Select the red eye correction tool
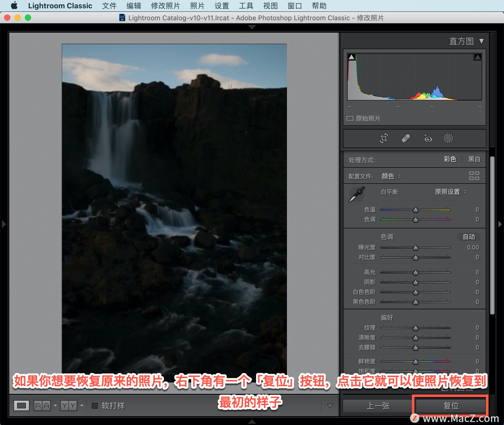Viewport: 504px width, 425px height. pyautogui.click(x=428, y=138)
